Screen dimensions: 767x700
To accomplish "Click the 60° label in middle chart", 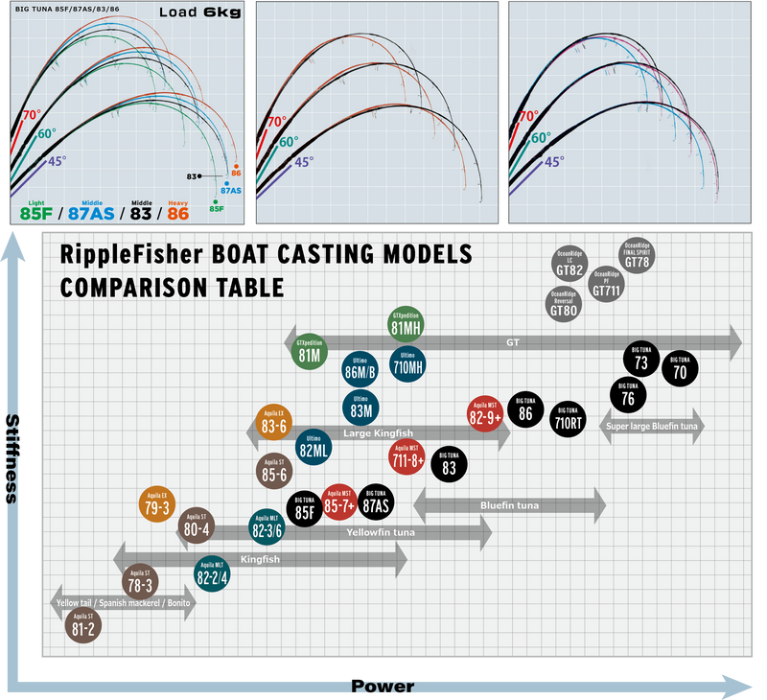I will coord(289,142).
